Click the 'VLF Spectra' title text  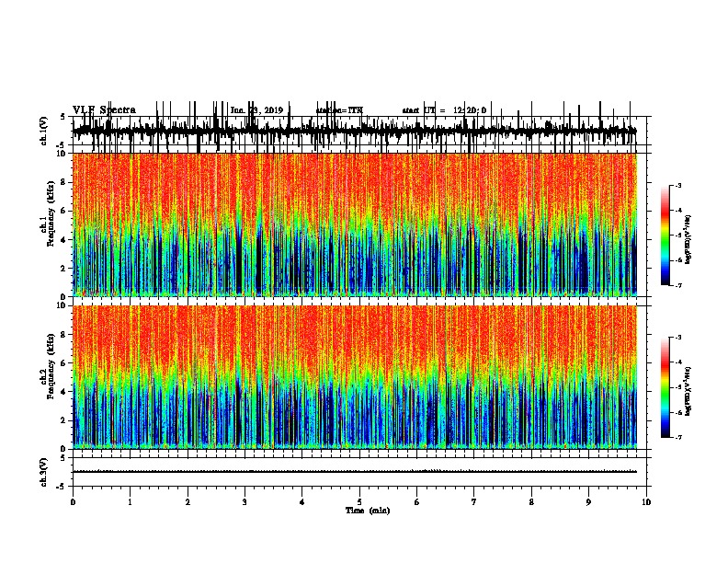(104, 110)
